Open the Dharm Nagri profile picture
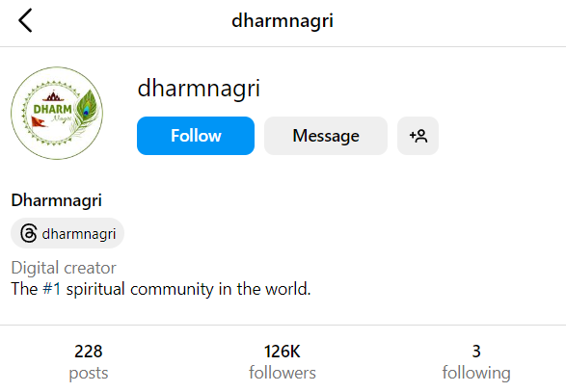Viewport: 566px width, 392px height. point(57,113)
